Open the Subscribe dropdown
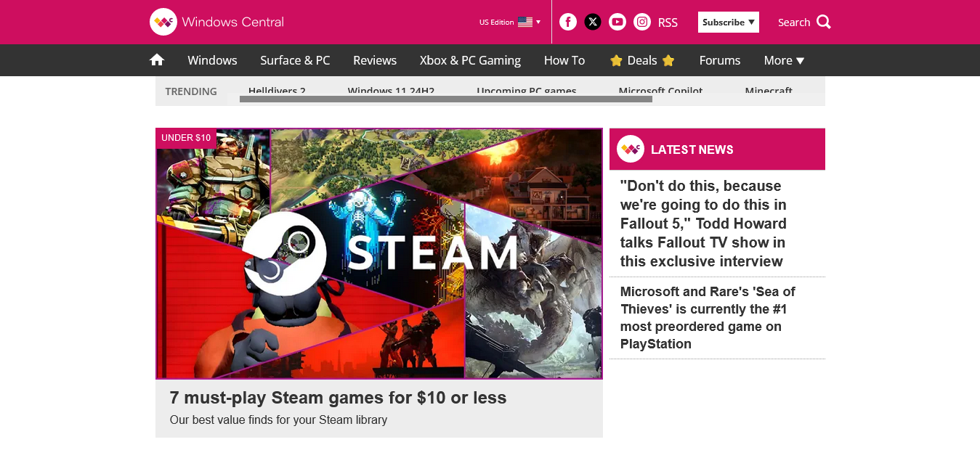 [729, 22]
